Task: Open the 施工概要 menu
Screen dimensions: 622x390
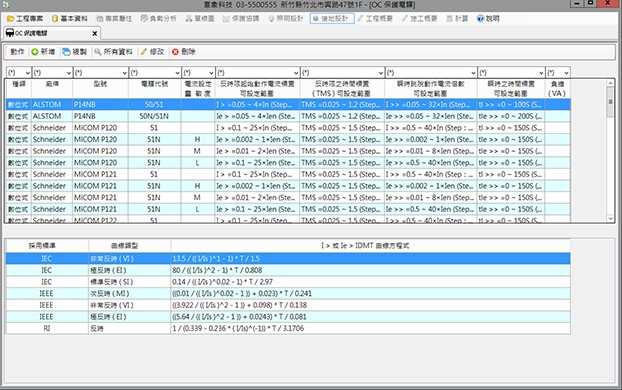Action: tap(419, 19)
